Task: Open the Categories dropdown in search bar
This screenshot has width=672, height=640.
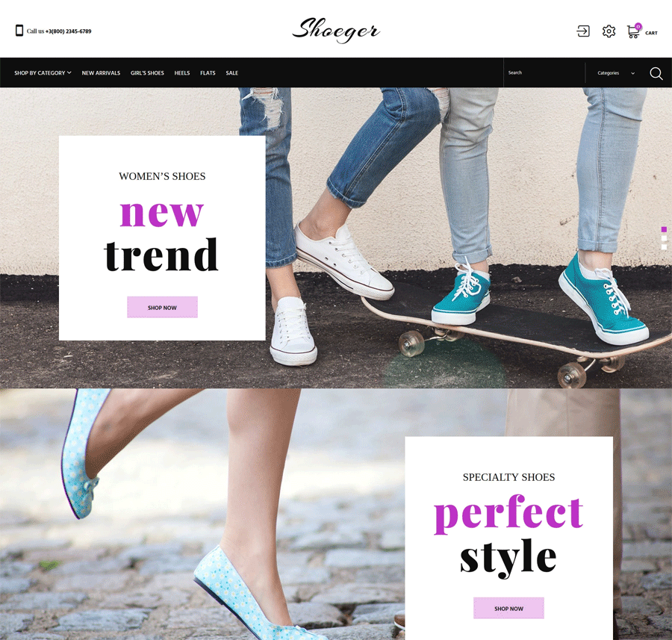Action: (x=616, y=73)
